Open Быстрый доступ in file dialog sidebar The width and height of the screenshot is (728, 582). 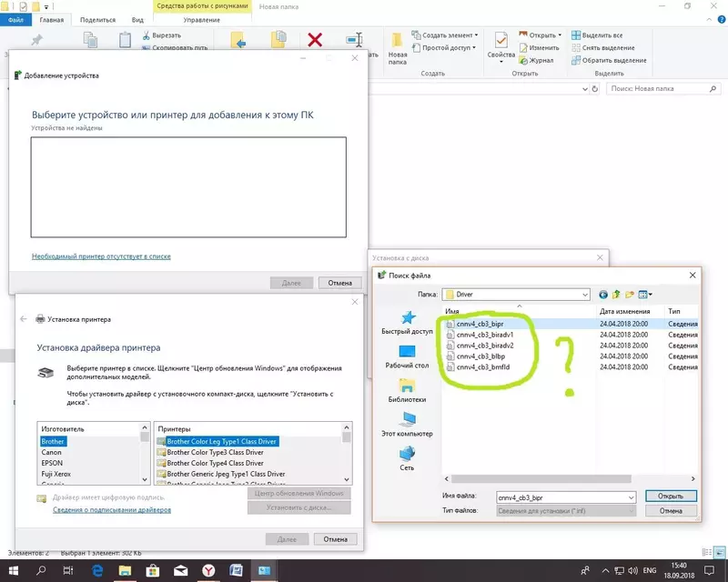(x=407, y=323)
